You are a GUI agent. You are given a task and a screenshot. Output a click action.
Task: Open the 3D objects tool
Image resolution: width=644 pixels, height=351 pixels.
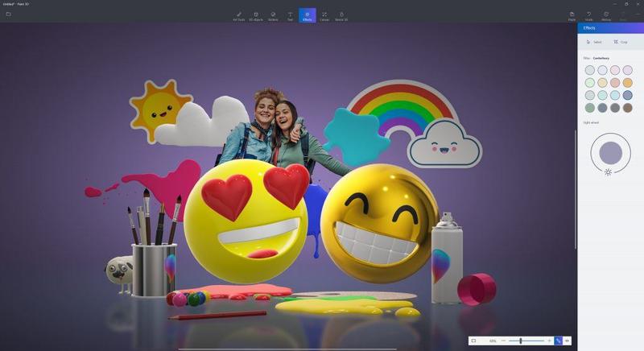click(x=256, y=15)
